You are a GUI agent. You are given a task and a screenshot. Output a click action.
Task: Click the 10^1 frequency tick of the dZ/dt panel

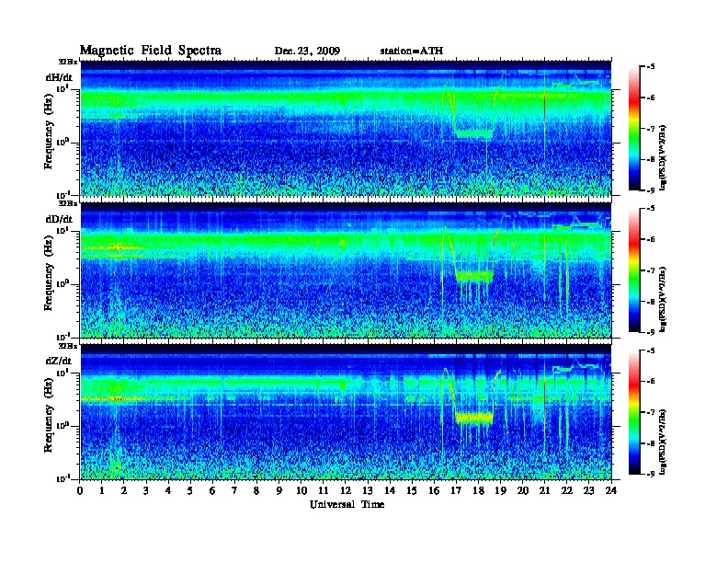(63, 372)
